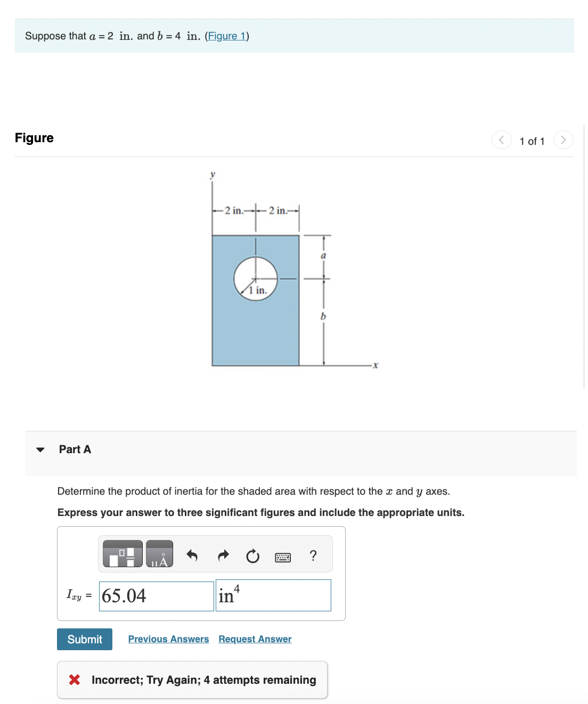The width and height of the screenshot is (588, 704).
Task: Click Request Answer
Action: 255,638
